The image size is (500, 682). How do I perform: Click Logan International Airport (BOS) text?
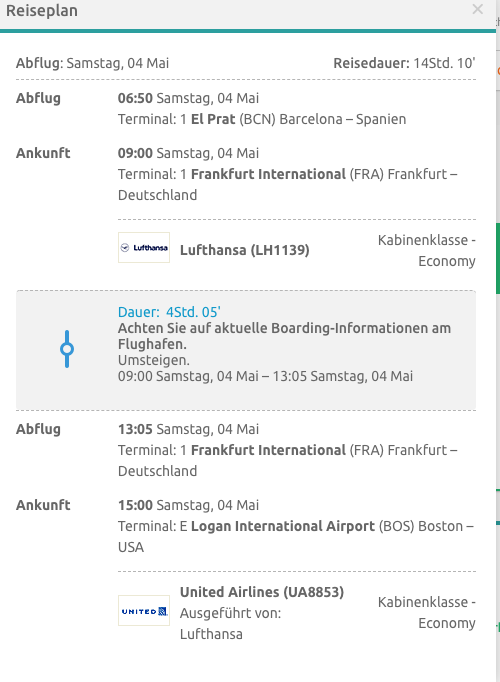coord(302,526)
